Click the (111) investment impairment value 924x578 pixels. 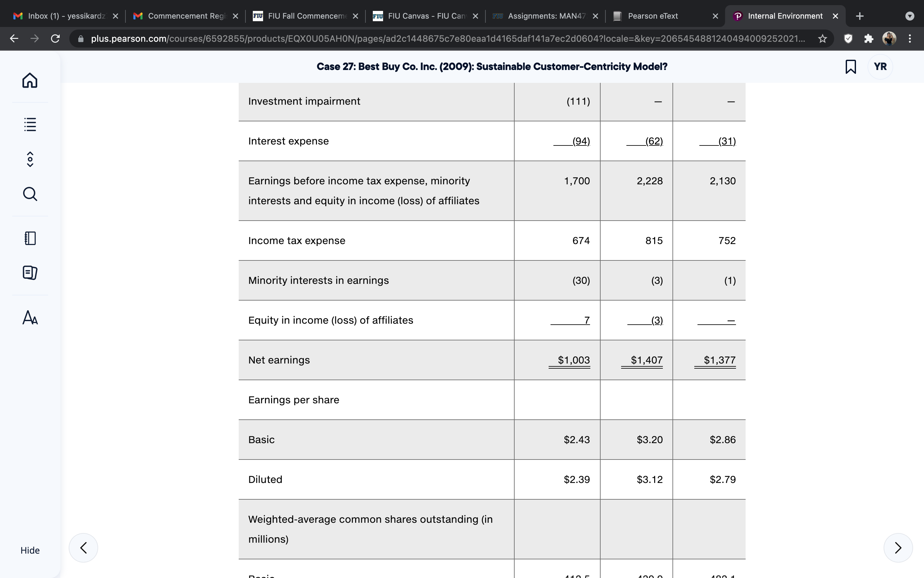(578, 101)
